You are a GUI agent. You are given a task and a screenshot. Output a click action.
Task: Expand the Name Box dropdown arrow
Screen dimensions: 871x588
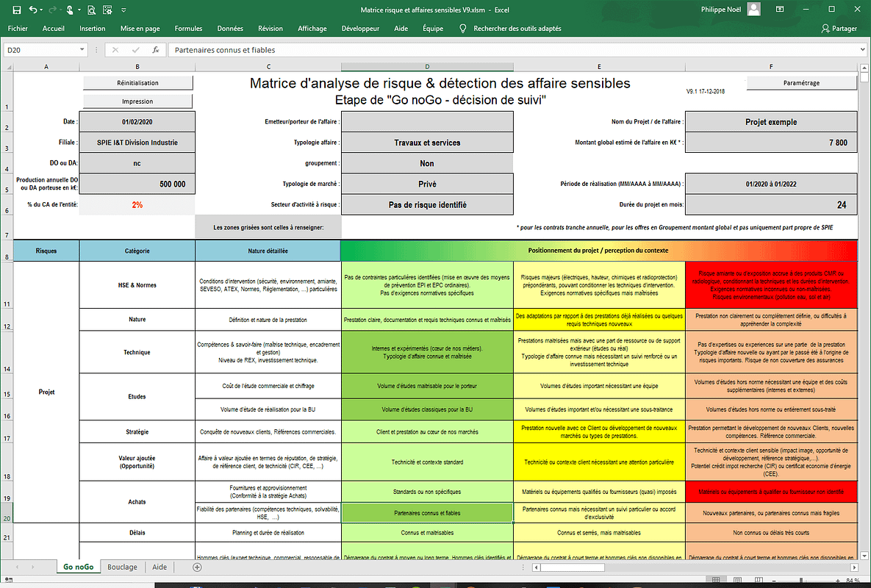[x=82, y=49]
